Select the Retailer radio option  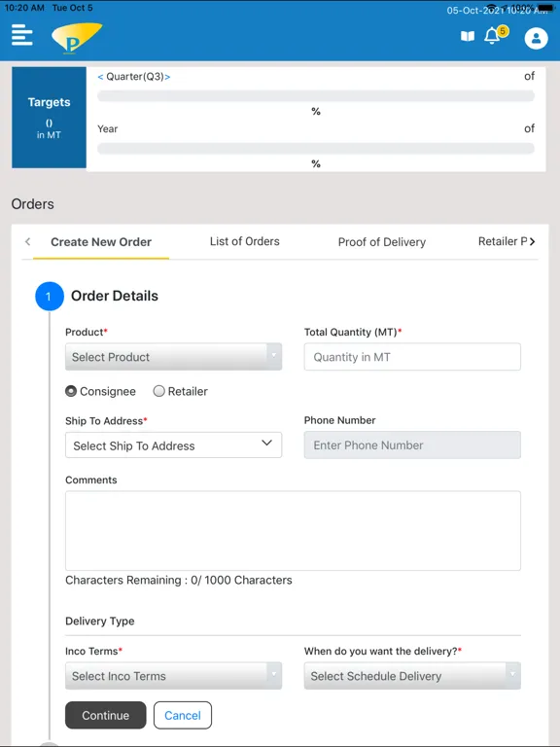click(159, 391)
